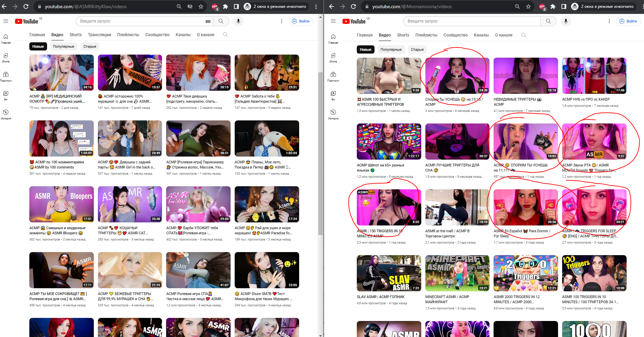Open WARNING video thumbnail 10:57
Screen dimensions: 644x337
(x=130, y=73)
